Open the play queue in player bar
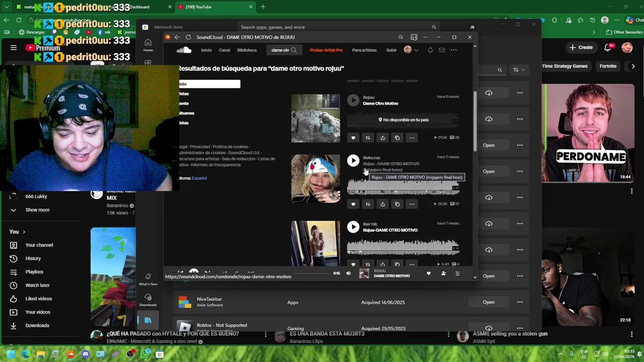Image resolution: width=644 pixels, height=362 pixels. [x=457, y=274]
